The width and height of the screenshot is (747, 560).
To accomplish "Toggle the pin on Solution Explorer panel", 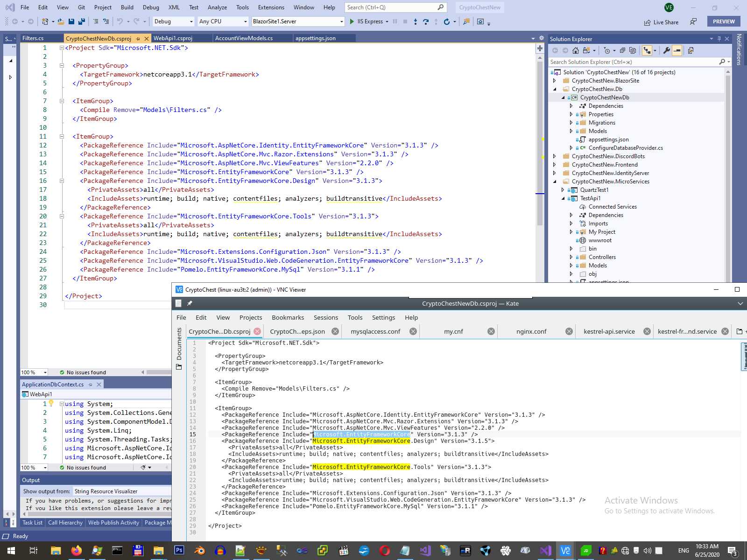I will 719,39.
